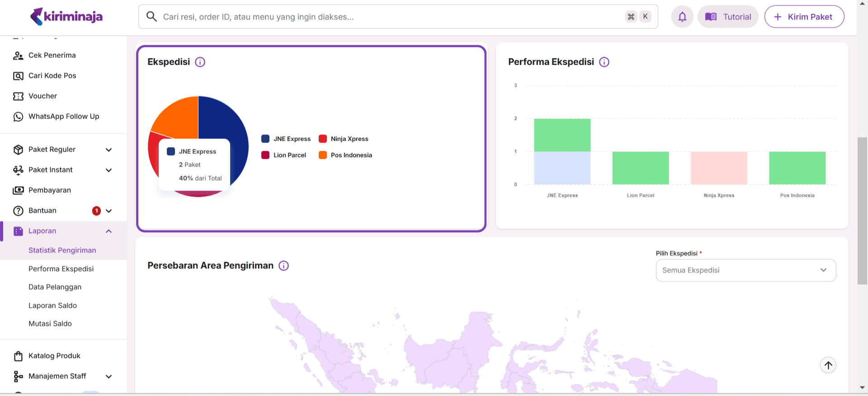Image resolution: width=868 pixels, height=396 pixels.
Task: Toggle Pos Indonesia legend item
Action: pos(345,155)
